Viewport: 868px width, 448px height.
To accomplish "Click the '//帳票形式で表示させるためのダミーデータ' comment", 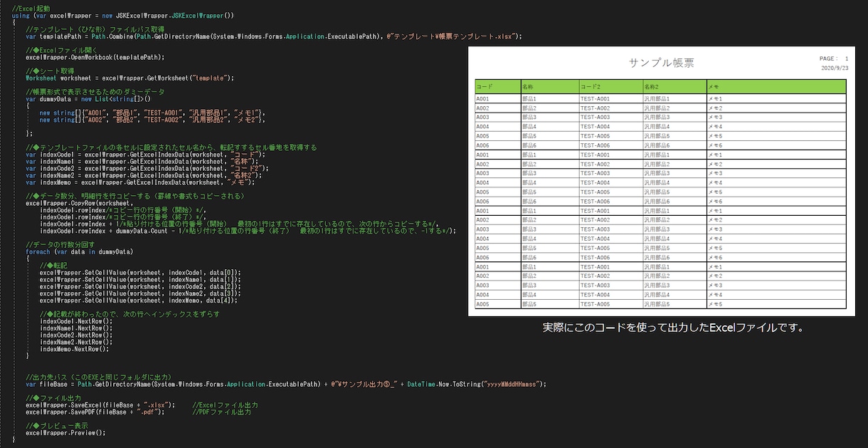I will pyautogui.click(x=95, y=92).
